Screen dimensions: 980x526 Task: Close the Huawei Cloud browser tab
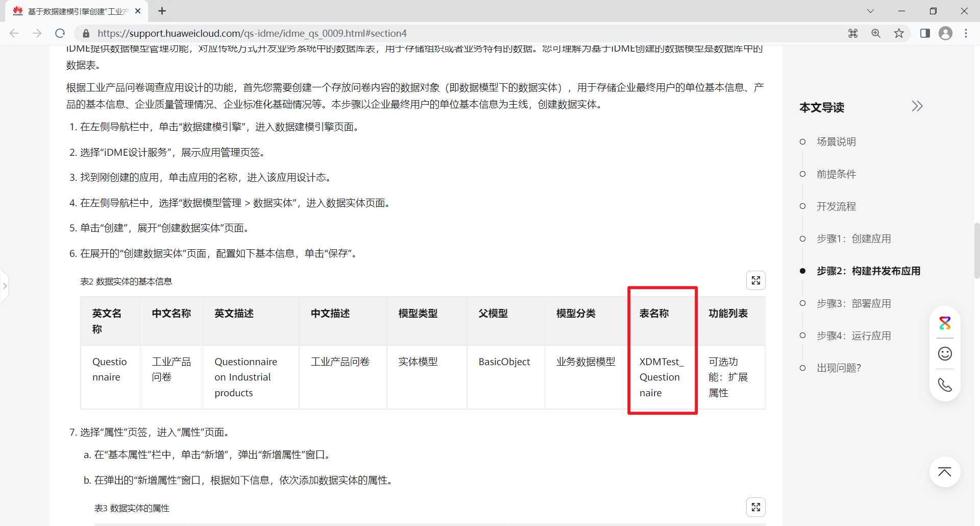pyautogui.click(x=138, y=11)
